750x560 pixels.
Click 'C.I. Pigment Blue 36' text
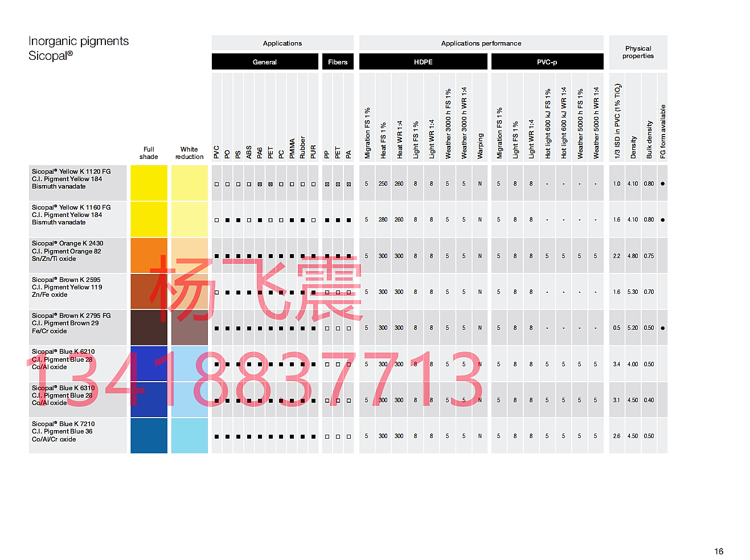(x=62, y=431)
